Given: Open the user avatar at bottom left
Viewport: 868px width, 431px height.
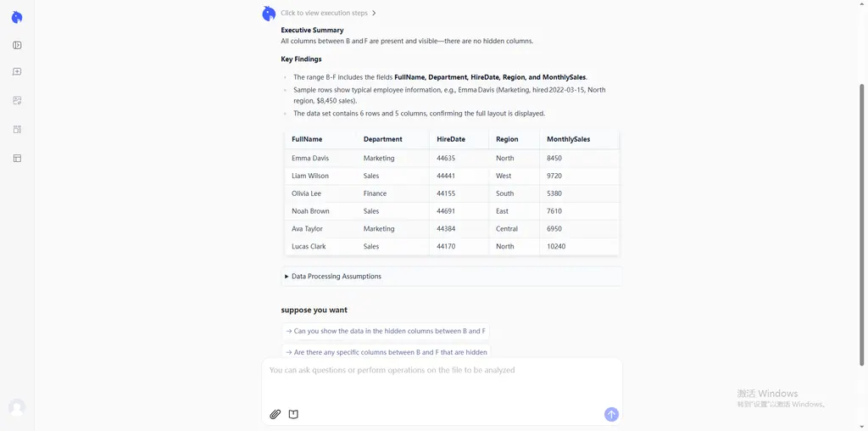Looking at the screenshot, I should pos(17,407).
